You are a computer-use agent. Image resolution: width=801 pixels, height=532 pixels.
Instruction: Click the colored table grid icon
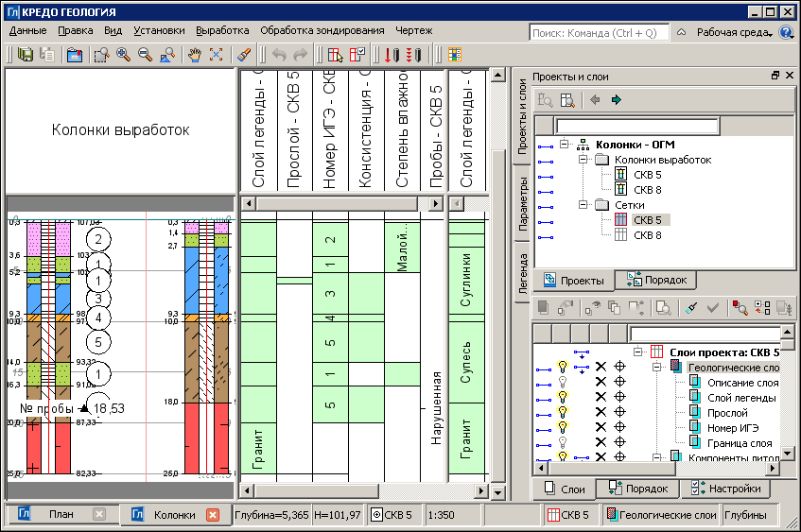click(455, 55)
